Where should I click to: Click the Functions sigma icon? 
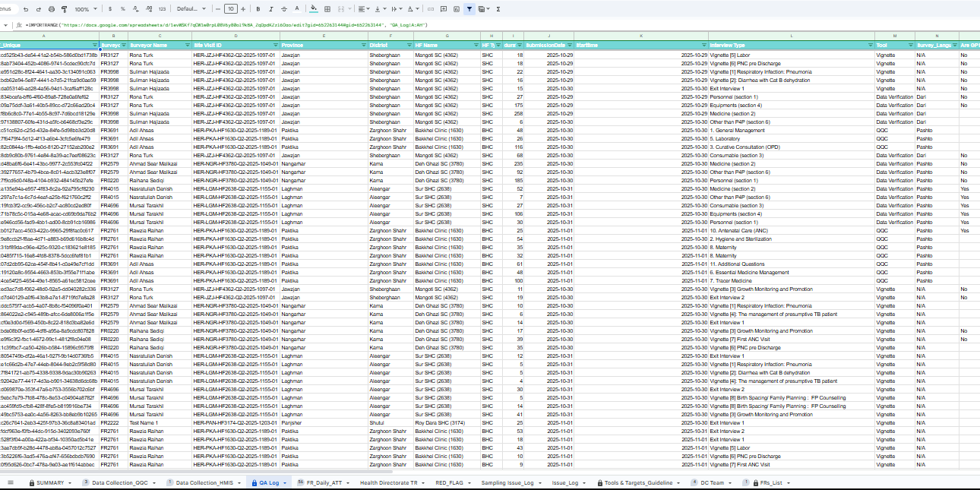498,9
